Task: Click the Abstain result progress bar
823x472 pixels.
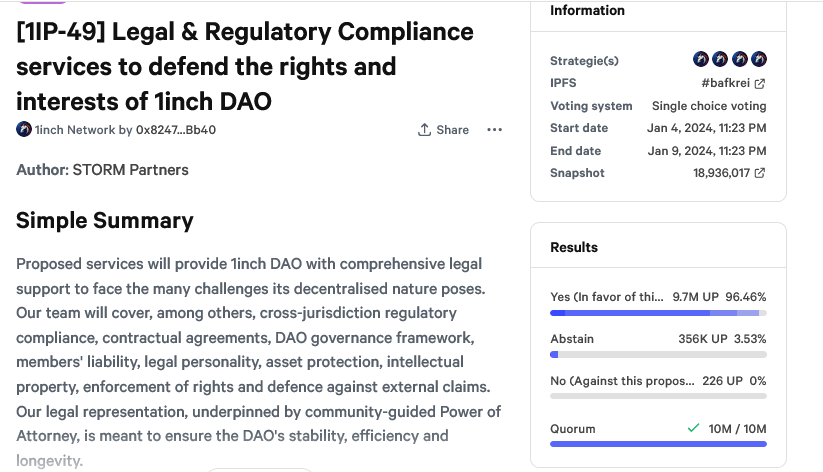Action: (x=658, y=355)
